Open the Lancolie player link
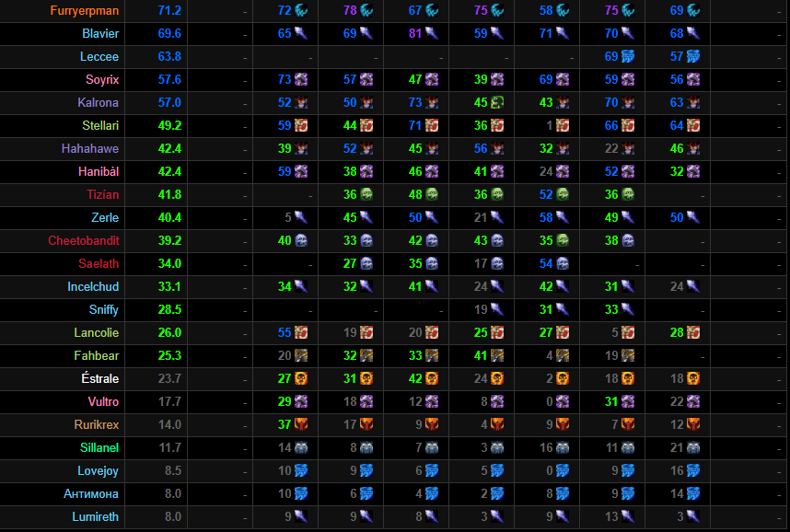The image size is (790, 532). click(x=97, y=332)
